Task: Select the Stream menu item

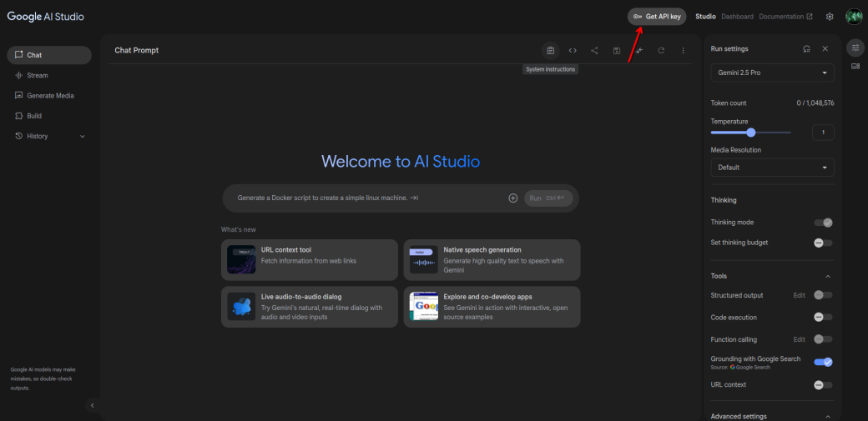Action: 49,75
